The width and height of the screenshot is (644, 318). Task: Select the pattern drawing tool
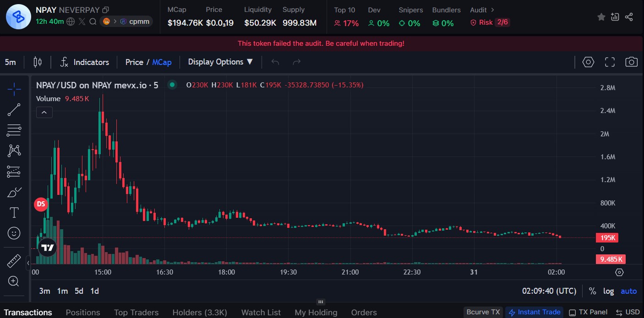(14, 151)
